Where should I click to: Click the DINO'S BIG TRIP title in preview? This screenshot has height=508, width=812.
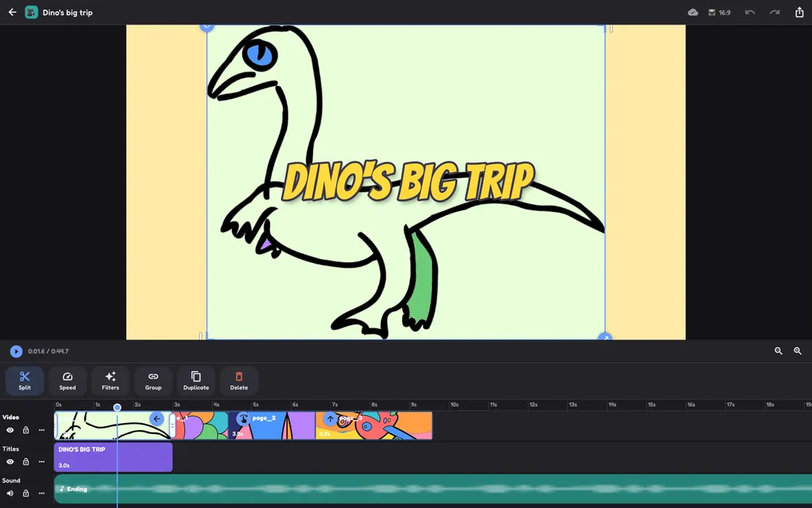tap(408, 181)
